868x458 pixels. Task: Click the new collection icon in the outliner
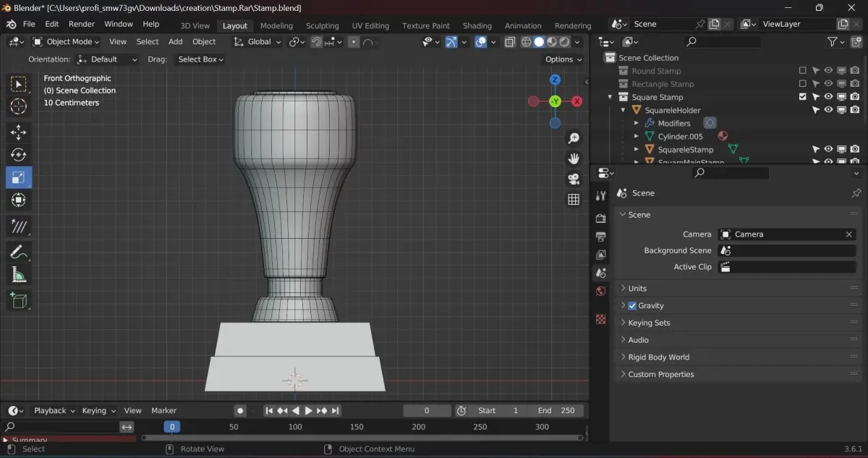[856, 42]
